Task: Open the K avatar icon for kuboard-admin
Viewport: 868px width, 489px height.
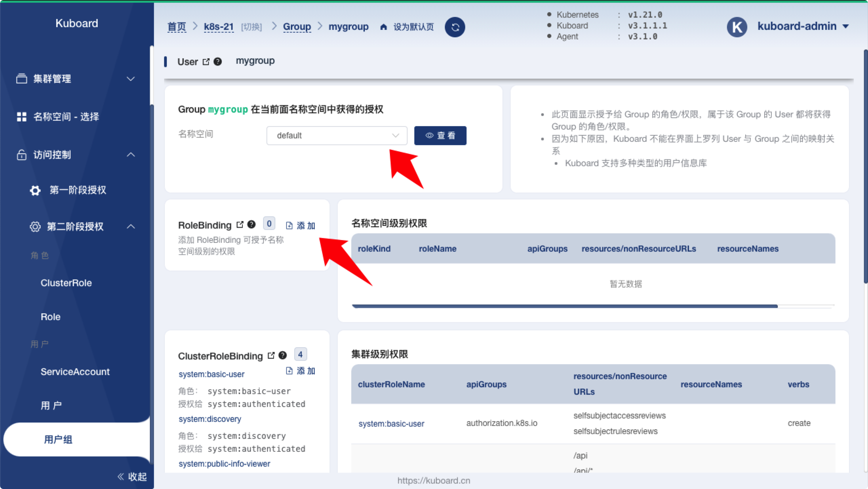Action: [x=737, y=27]
